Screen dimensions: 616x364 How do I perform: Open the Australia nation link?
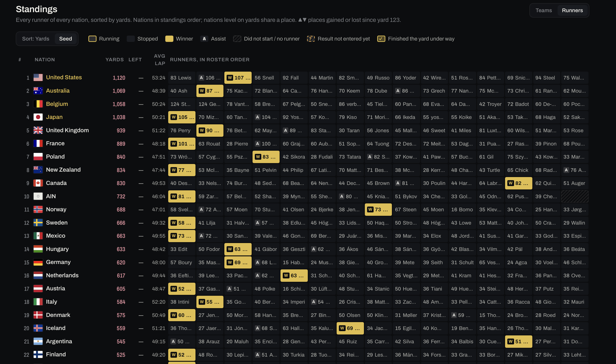(58, 91)
